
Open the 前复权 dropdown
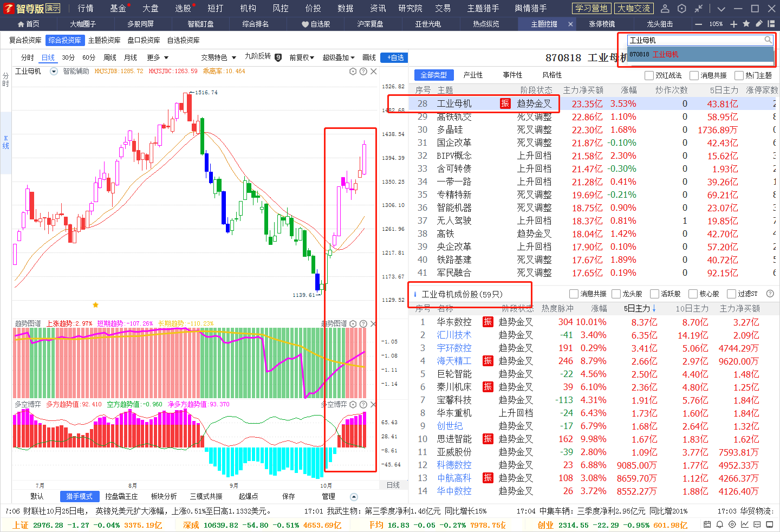(x=302, y=57)
